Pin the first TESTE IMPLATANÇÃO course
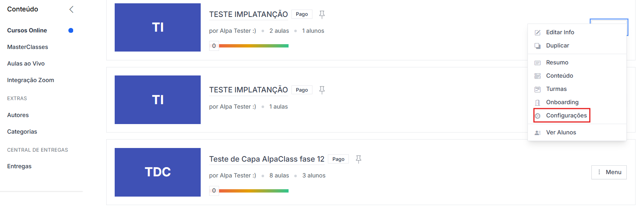 click(322, 14)
